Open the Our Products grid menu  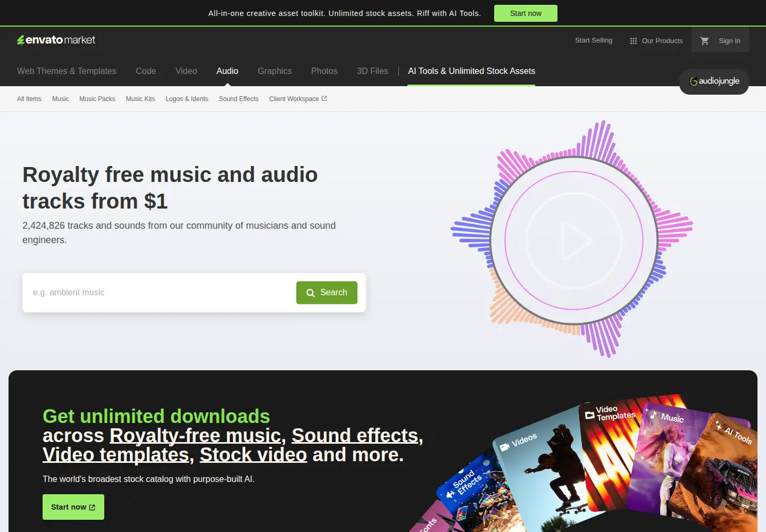pos(656,40)
